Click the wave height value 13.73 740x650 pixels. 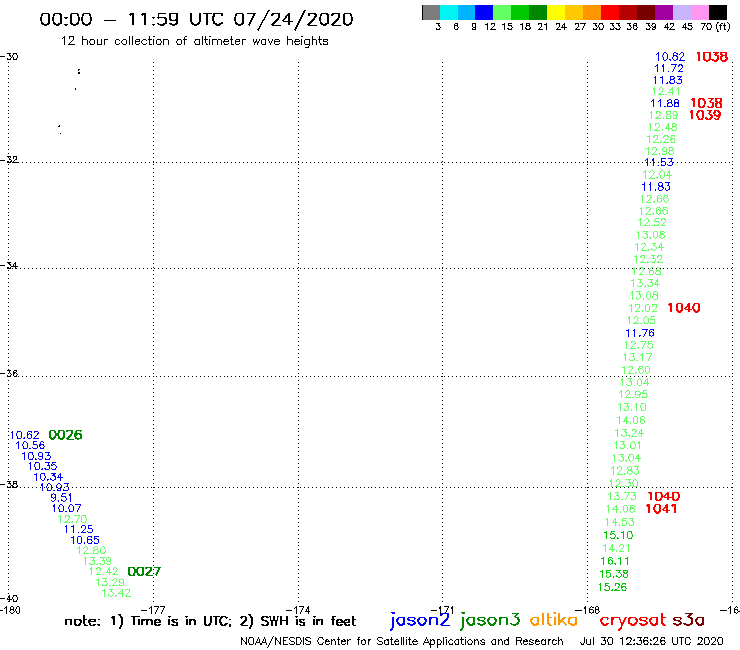(x=622, y=497)
